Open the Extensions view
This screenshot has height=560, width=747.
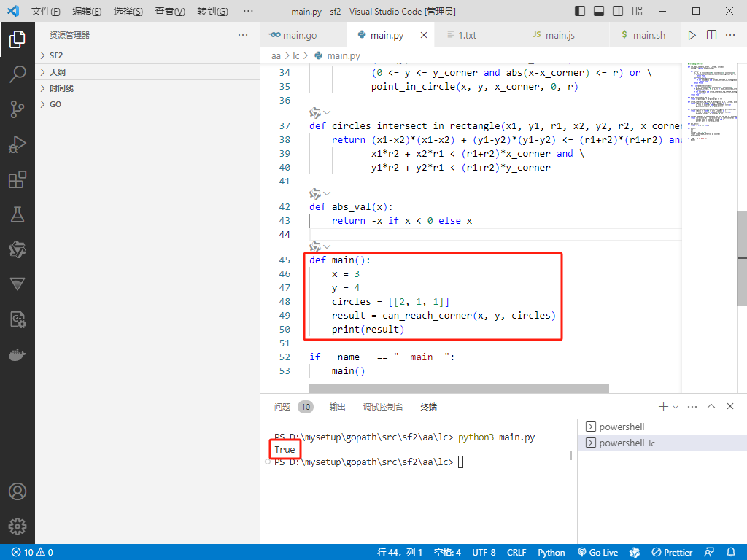[x=18, y=179]
